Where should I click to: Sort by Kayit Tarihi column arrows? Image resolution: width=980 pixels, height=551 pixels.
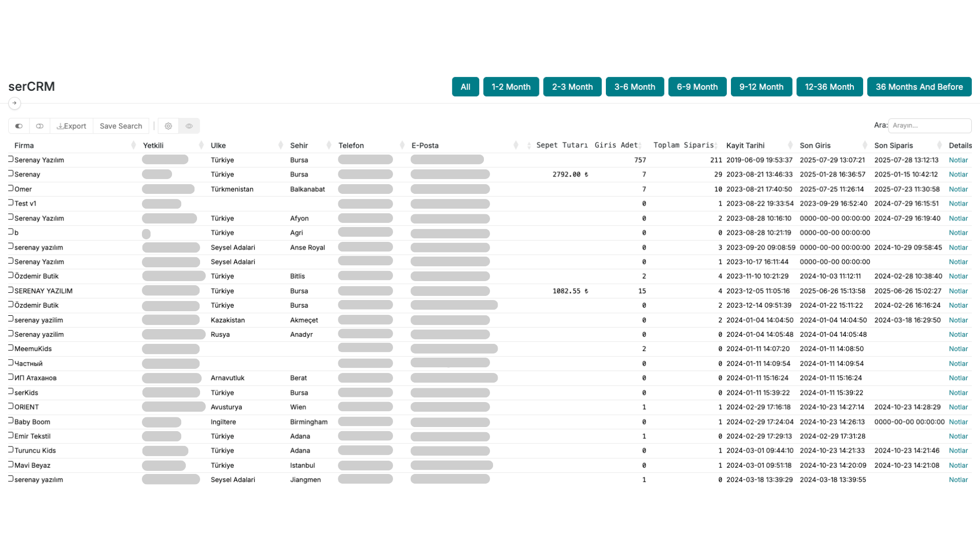coord(791,145)
